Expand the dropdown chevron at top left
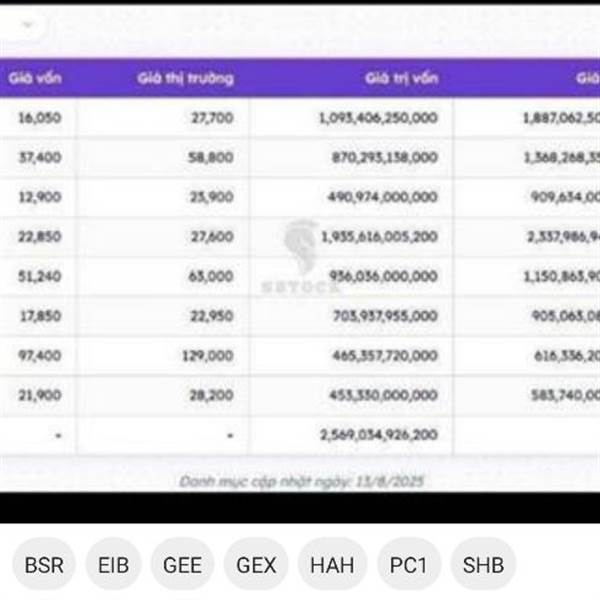The width and height of the screenshot is (600, 600). [27, 25]
